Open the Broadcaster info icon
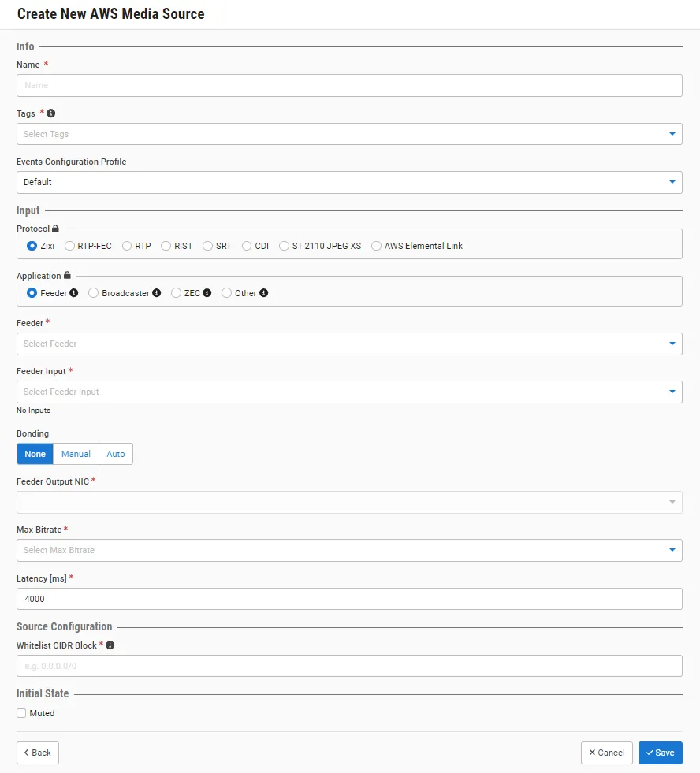This screenshot has width=700, height=773. click(156, 293)
